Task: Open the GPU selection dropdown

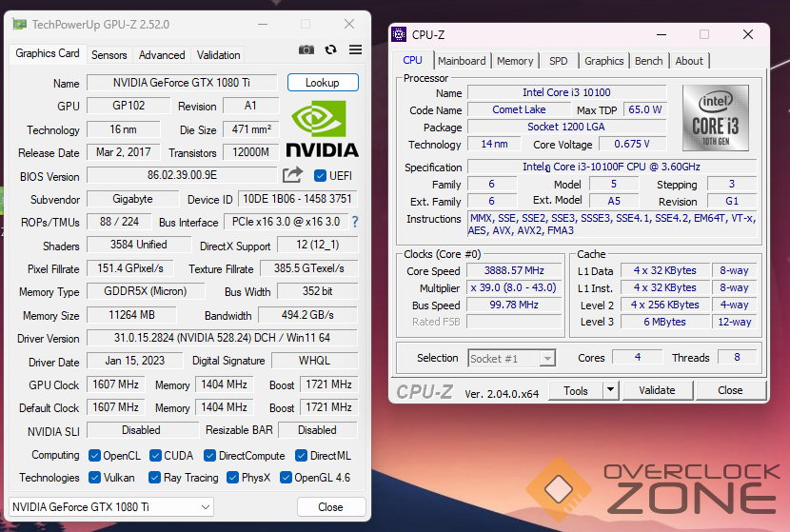Action: pyautogui.click(x=110, y=506)
